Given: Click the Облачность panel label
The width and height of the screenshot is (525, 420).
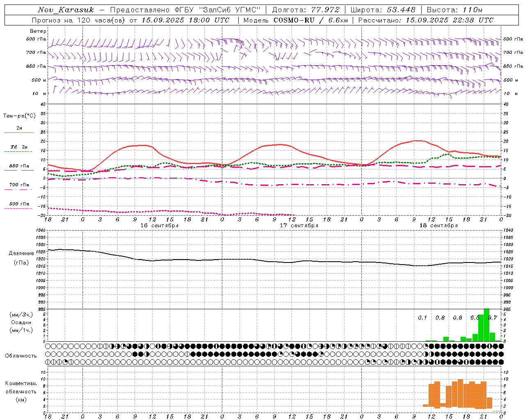Looking at the screenshot, I should point(21,356).
